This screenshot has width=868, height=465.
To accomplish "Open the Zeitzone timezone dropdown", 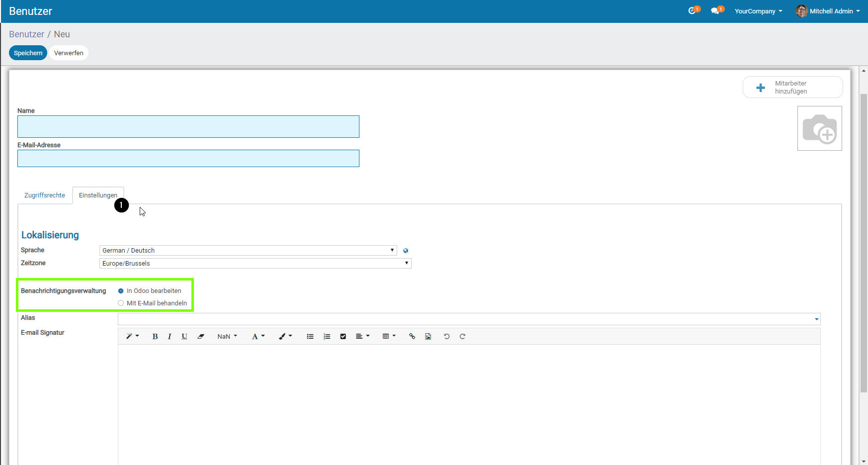I will point(255,264).
